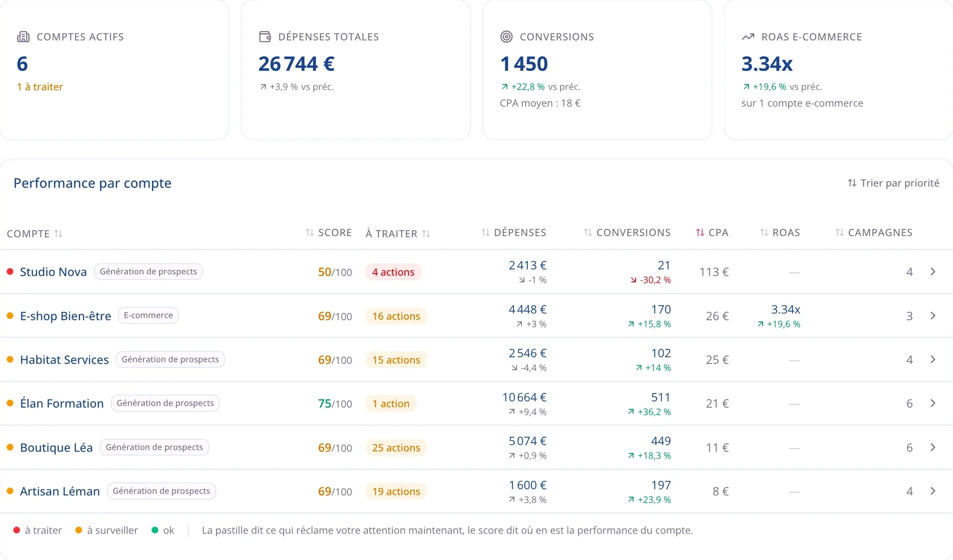Open the 4 actions badge for Studio Nova
This screenshot has width=953, height=560.
(393, 272)
